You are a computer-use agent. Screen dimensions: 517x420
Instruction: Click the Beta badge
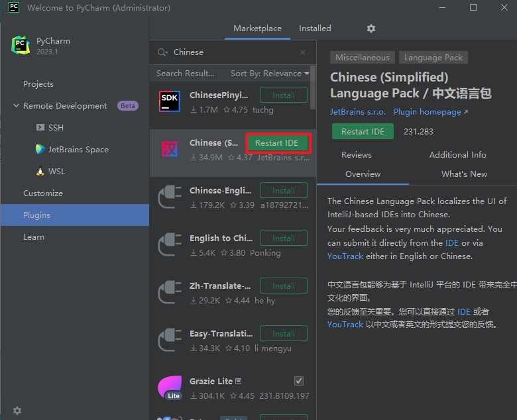coord(128,106)
